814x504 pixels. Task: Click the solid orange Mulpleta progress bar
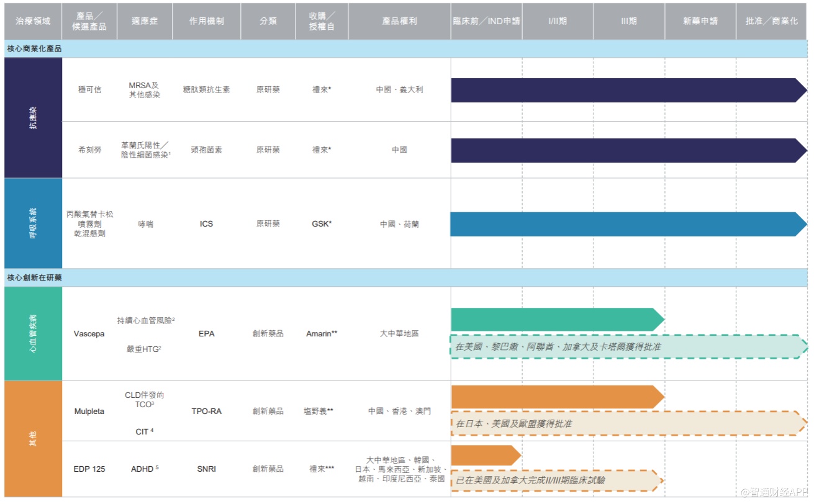[558, 397]
